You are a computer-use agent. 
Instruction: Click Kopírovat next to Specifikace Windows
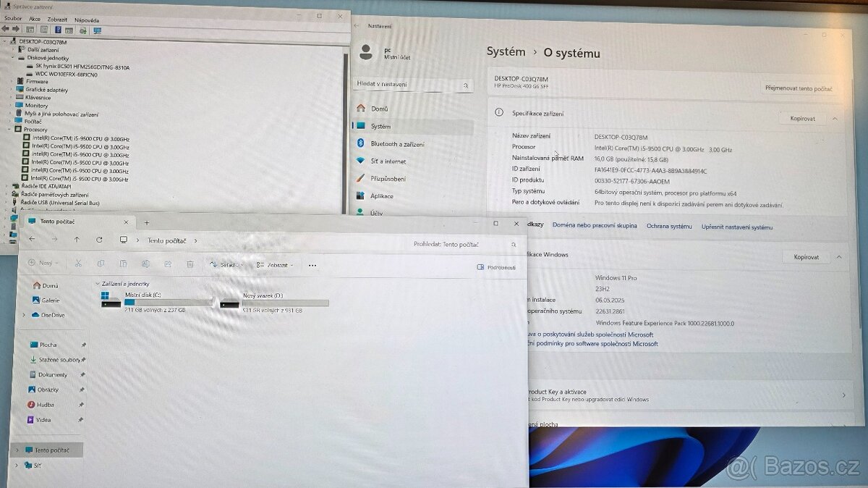(806, 257)
